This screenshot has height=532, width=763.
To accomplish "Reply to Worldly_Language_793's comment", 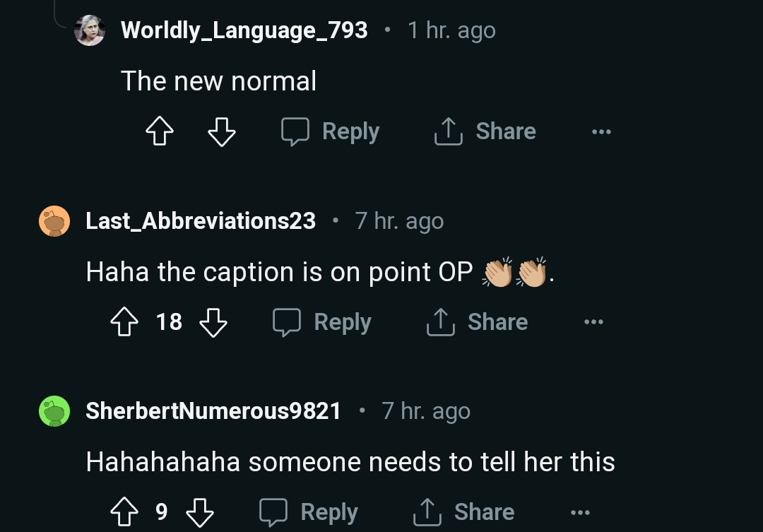I will [x=331, y=131].
